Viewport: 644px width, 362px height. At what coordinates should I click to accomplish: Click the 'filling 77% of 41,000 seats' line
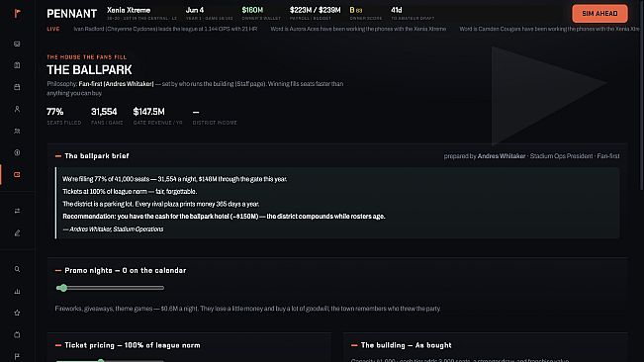pos(174,179)
